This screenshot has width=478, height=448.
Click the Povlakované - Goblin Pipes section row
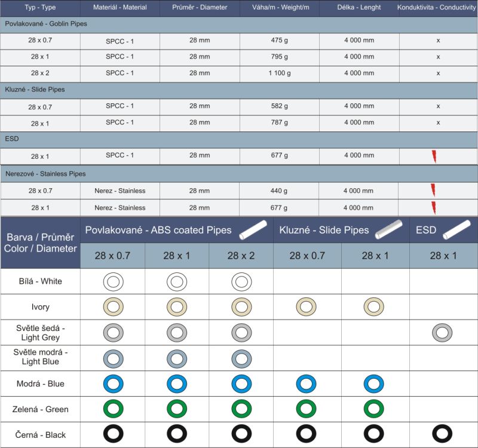[x=239, y=24]
